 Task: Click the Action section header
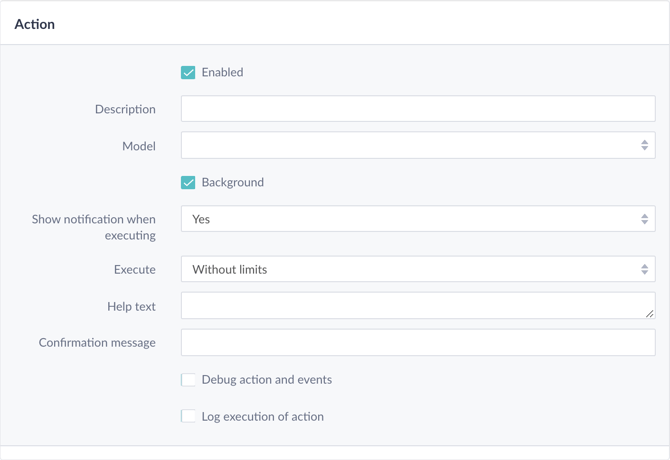(35, 24)
